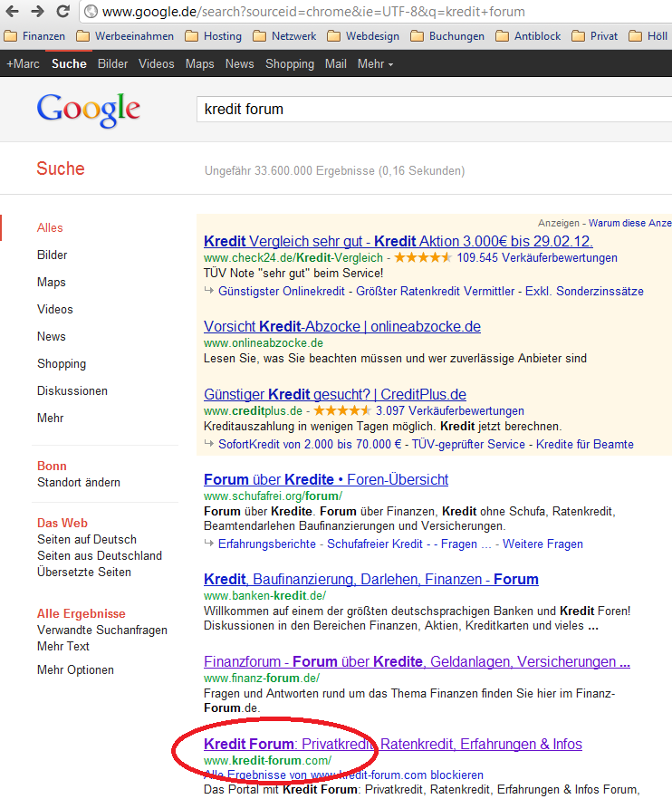This screenshot has width=672, height=799.
Task: Open the Finanzen bookmark folder
Action: point(34,36)
